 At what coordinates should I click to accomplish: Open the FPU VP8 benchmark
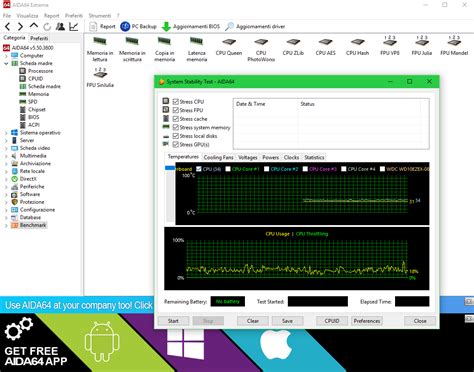(x=390, y=45)
